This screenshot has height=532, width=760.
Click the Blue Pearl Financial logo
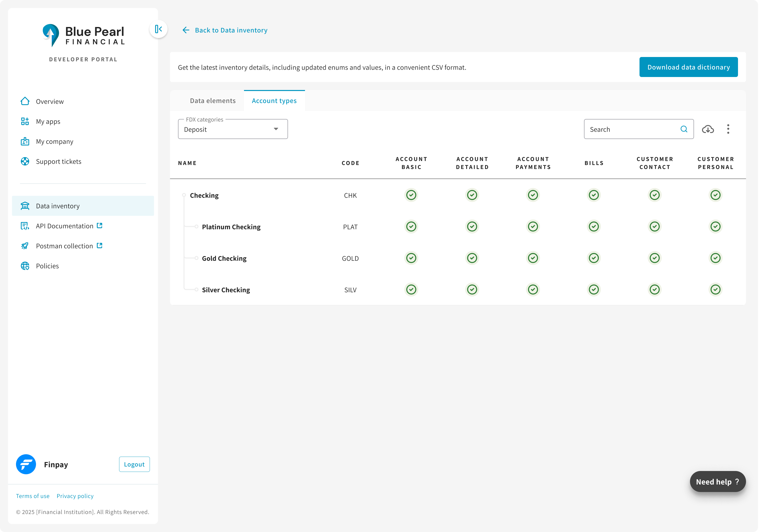83,35
